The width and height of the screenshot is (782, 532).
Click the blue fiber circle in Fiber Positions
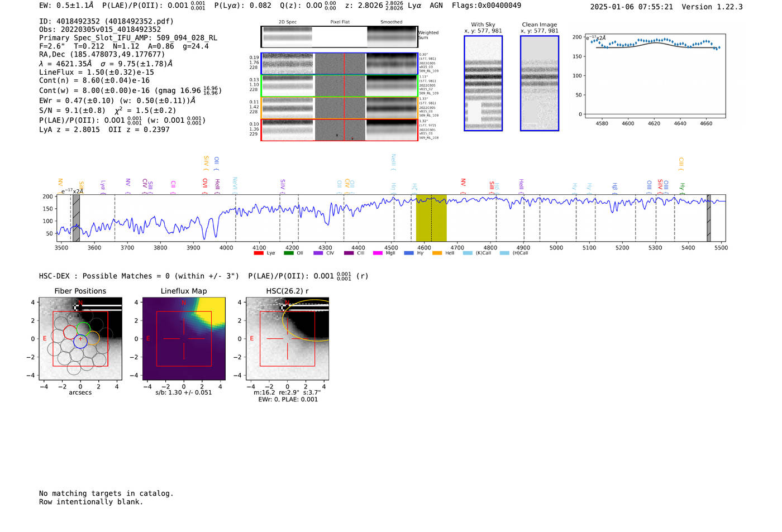[80, 342]
